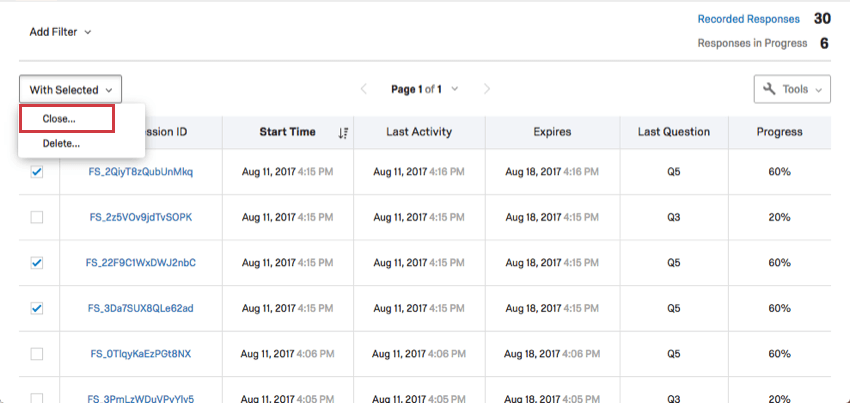Go to next page arrow

[487, 89]
